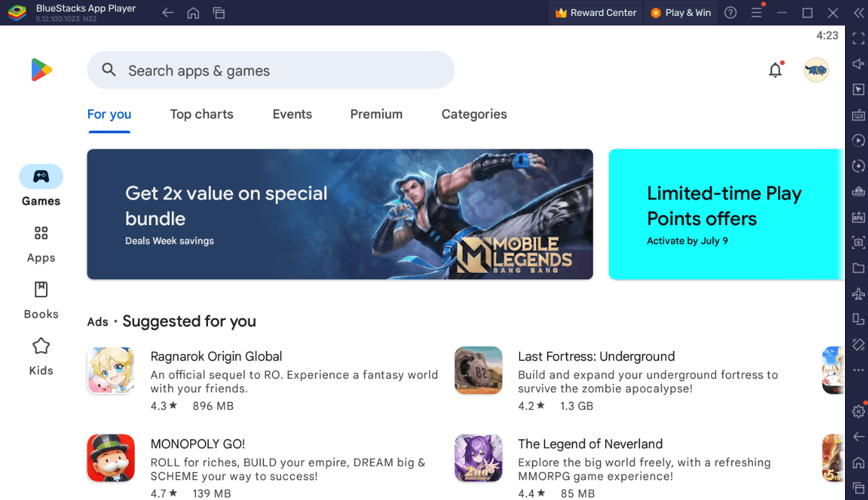Click the MONOPOLY GO! title text
This screenshot has height=500, width=868.
[198, 444]
